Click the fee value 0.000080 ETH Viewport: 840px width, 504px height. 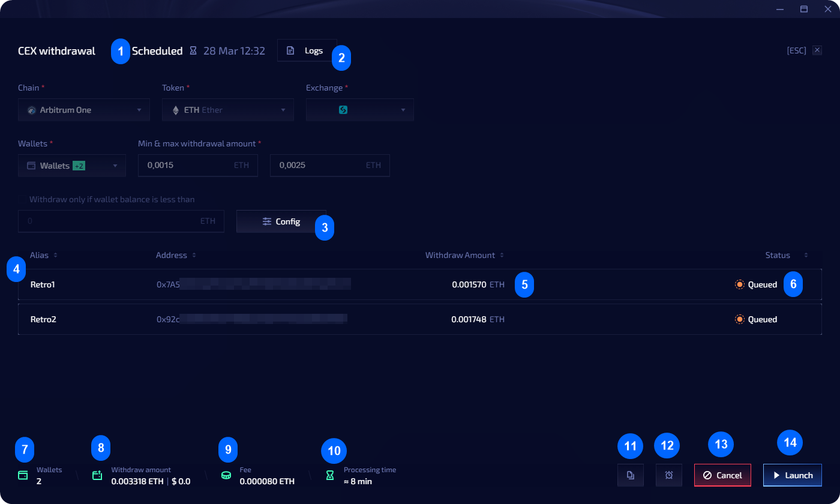(267, 481)
